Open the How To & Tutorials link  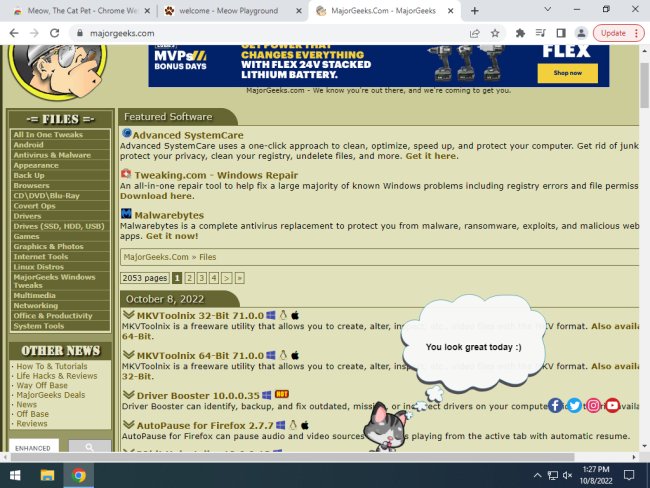[52, 366]
